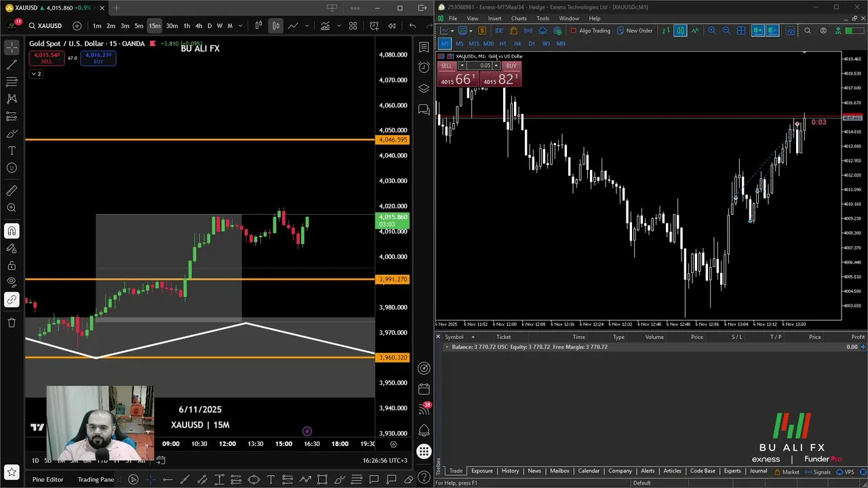Click the compare or add symbol plus icon

coord(77,26)
